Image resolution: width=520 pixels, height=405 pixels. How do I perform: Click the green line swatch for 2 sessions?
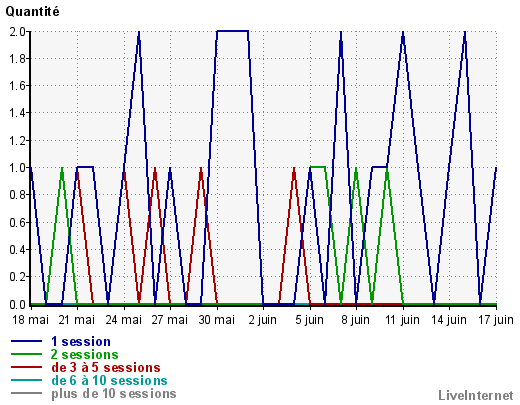tap(27, 354)
